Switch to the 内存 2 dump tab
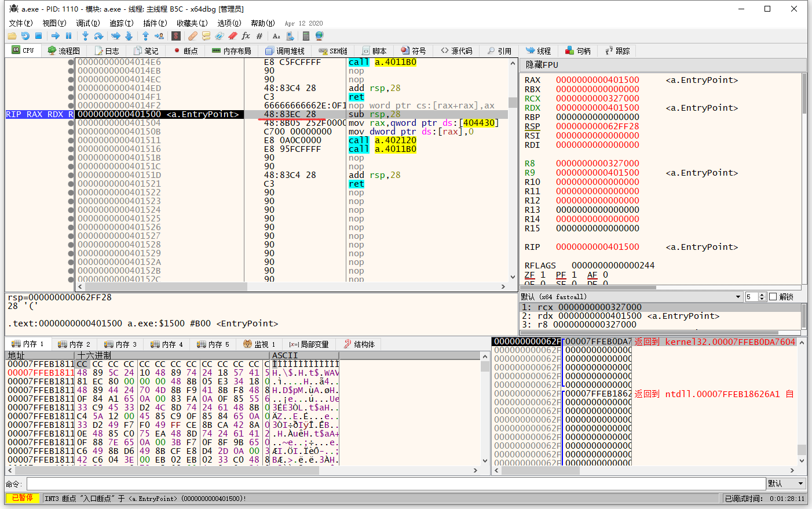 [x=74, y=344]
